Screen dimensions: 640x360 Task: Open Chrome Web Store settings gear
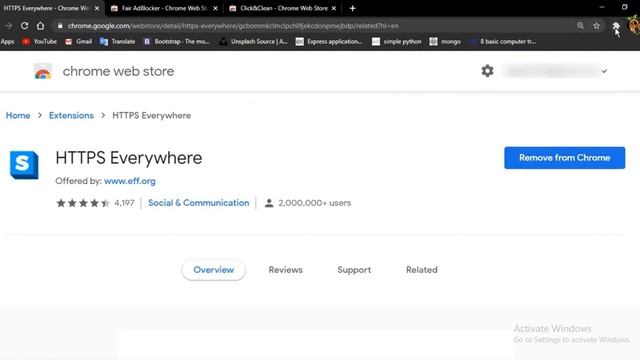point(487,71)
